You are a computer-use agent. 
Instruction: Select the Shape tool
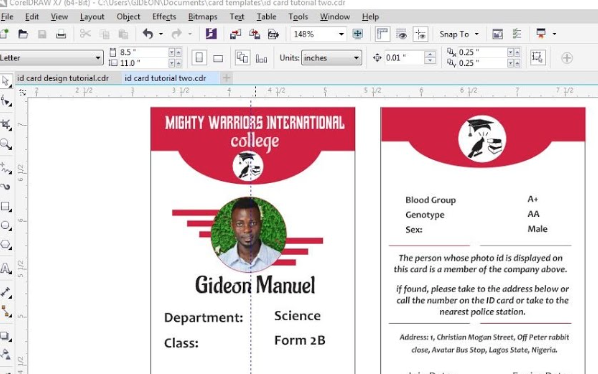[6, 102]
